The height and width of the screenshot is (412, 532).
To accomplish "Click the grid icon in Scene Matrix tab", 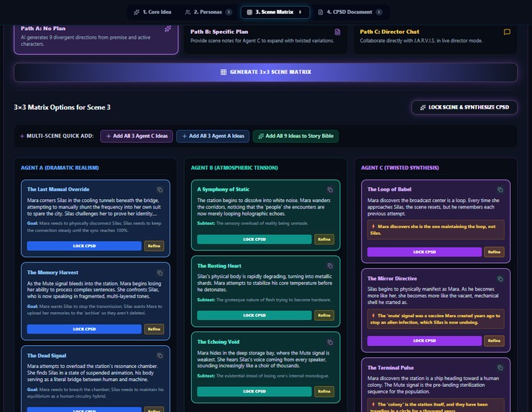I will tap(249, 12).
